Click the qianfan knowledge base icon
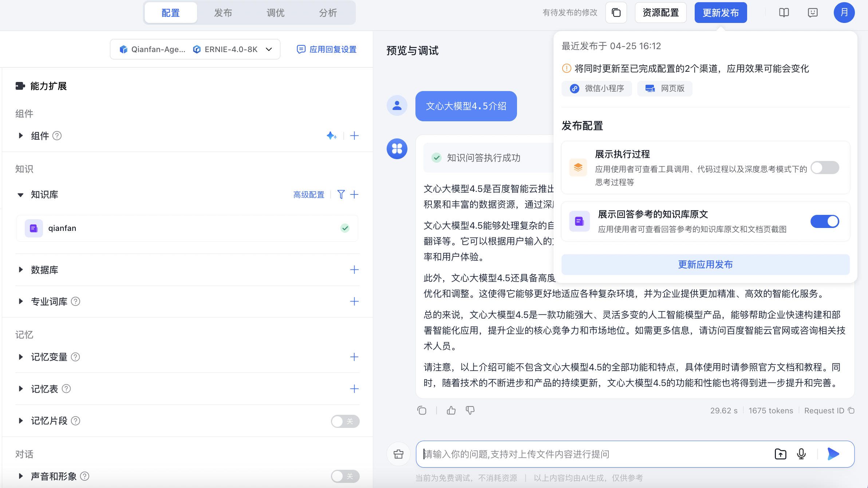 point(33,228)
